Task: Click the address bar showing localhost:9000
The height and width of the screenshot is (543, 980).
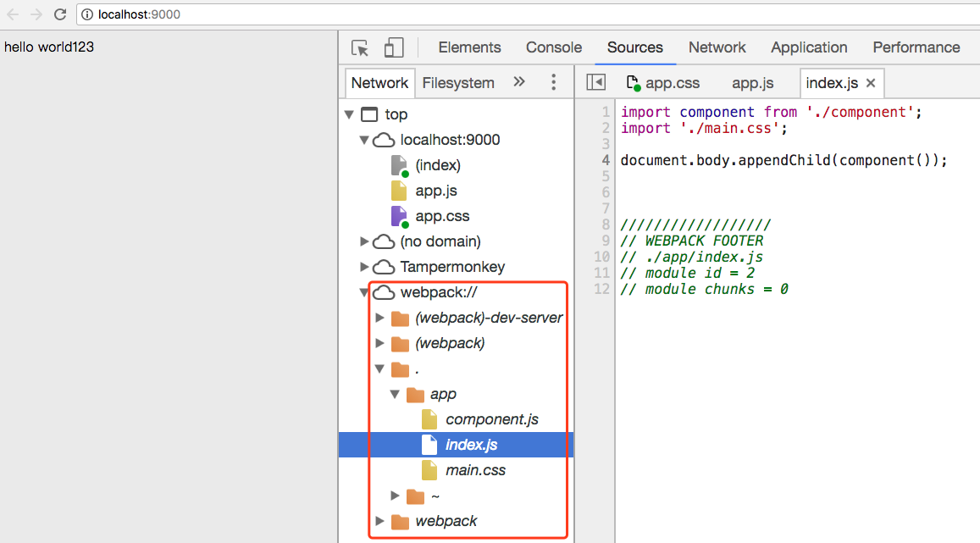Action: point(508,14)
